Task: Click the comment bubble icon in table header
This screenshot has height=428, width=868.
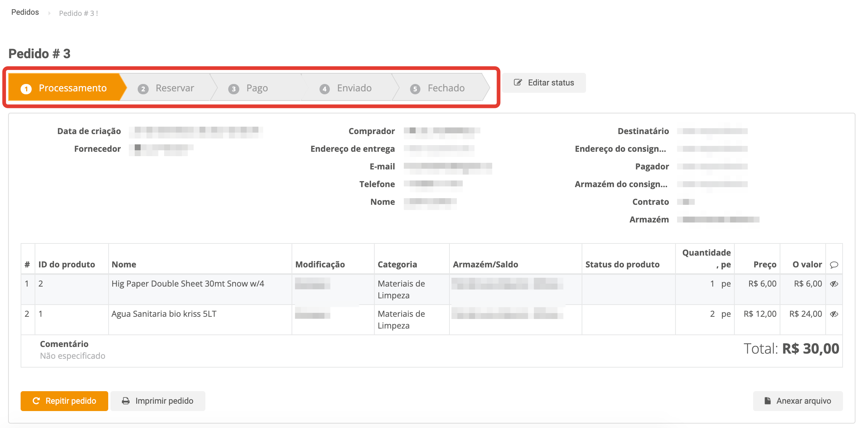Action: [x=834, y=265]
